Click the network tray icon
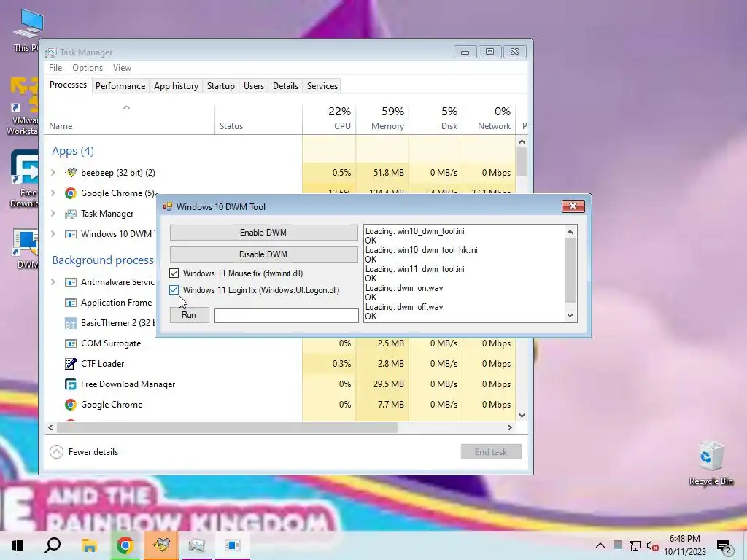This screenshot has width=747, height=560. tap(635, 545)
